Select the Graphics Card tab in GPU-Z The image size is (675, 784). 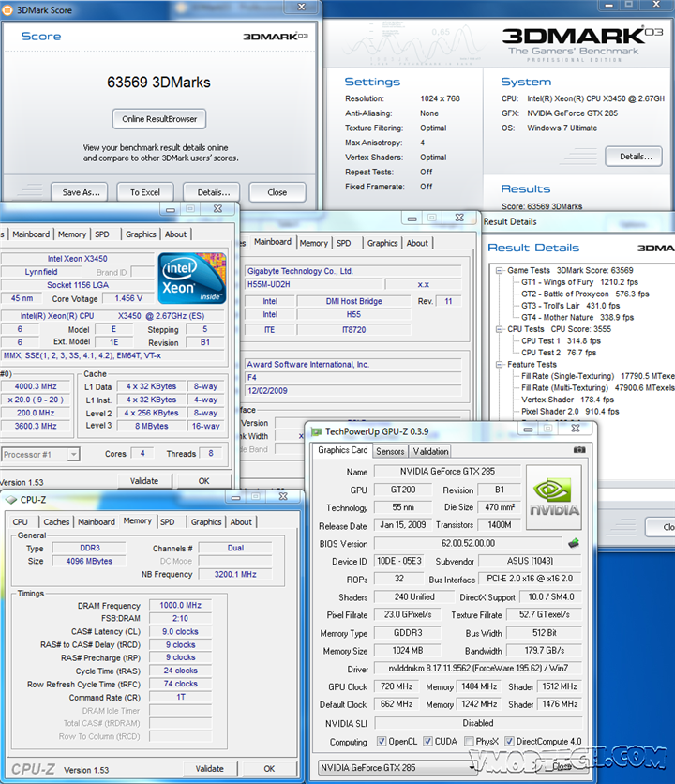pyautogui.click(x=342, y=450)
